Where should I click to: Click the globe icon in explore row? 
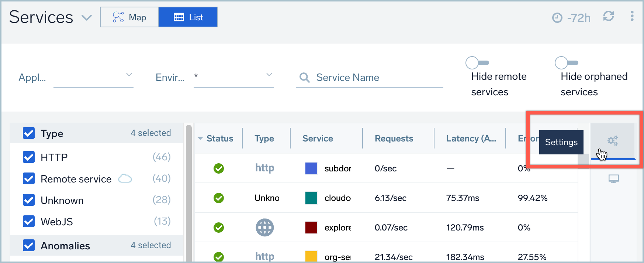264,228
